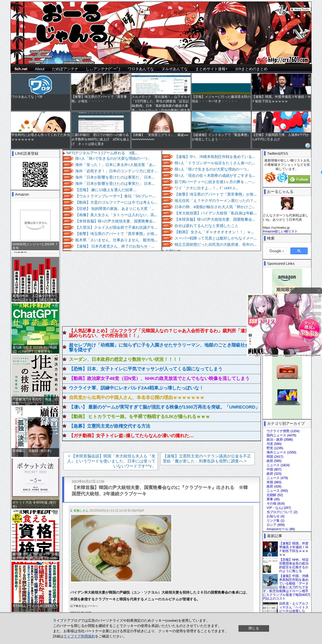The width and height of the screenshot is (322, 644).
Task: Click the おーるじゃんる header banner logo
Action: pyautogui.click(x=161, y=33)
